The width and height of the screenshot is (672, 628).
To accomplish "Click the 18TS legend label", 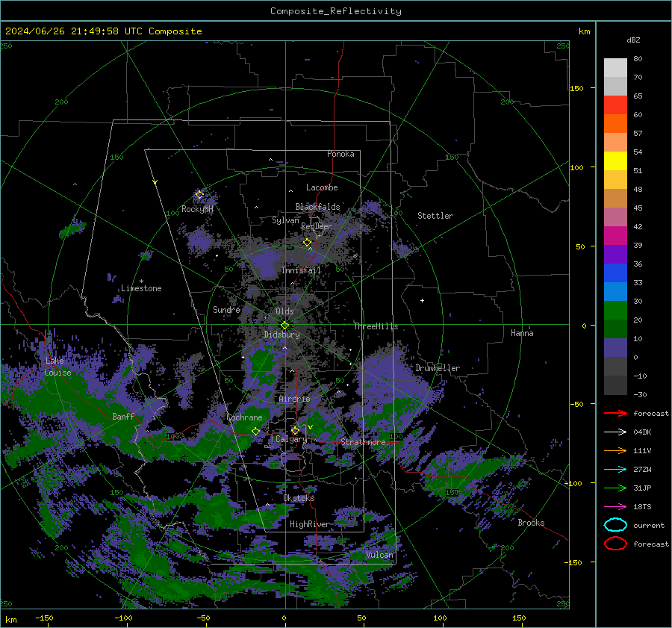I will pos(642,507).
